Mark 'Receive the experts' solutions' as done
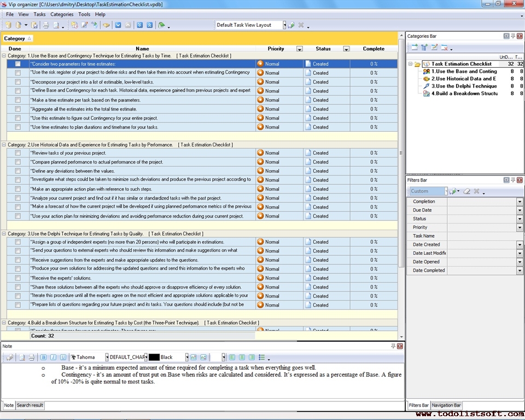The image size is (525, 420). (18, 278)
